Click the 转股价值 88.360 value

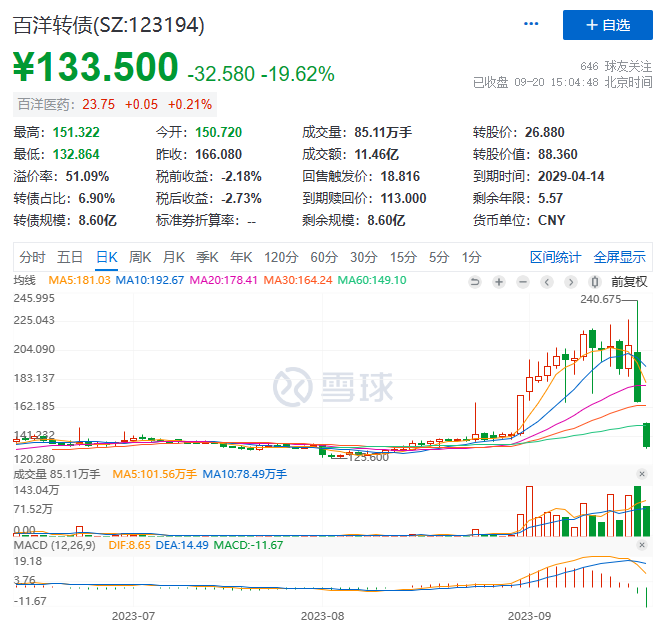tap(557, 154)
